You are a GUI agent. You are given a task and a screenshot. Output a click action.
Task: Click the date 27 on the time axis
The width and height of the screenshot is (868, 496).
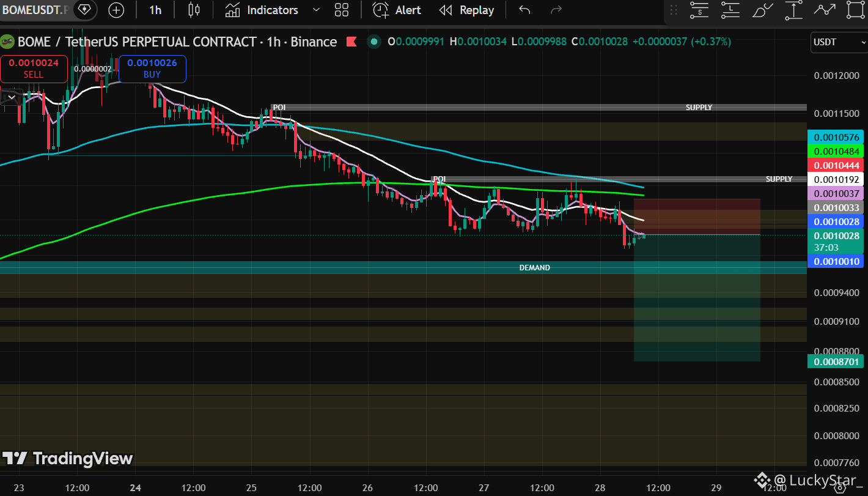(484, 487)
